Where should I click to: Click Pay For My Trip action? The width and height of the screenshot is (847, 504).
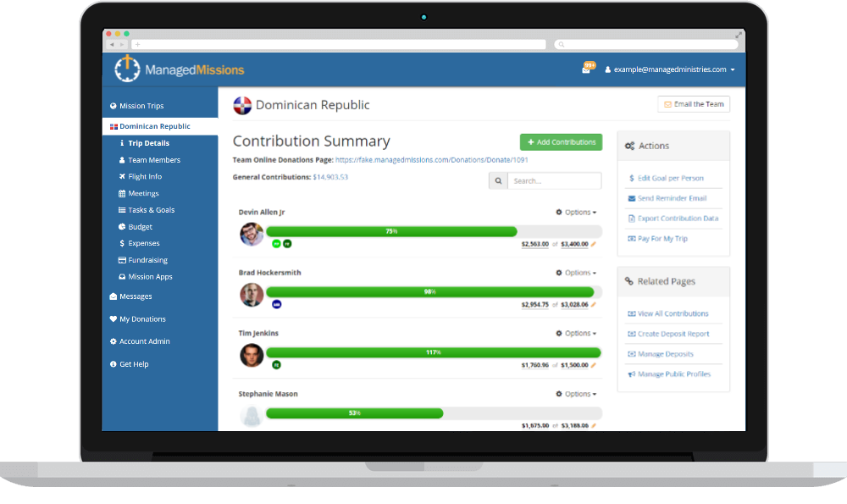657,239
